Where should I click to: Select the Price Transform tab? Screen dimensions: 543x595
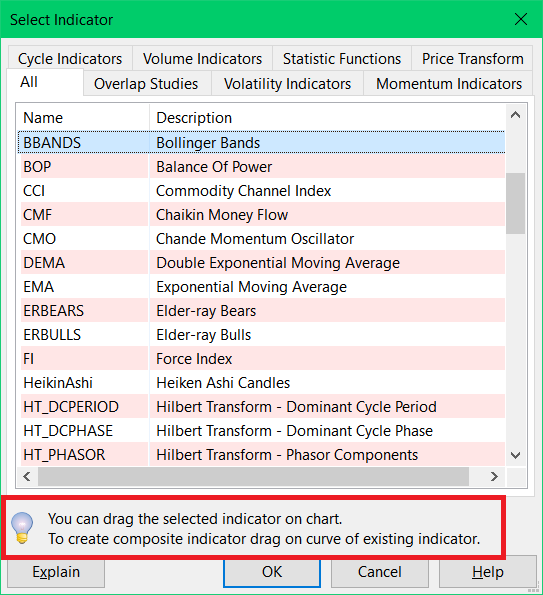[472, 58]
